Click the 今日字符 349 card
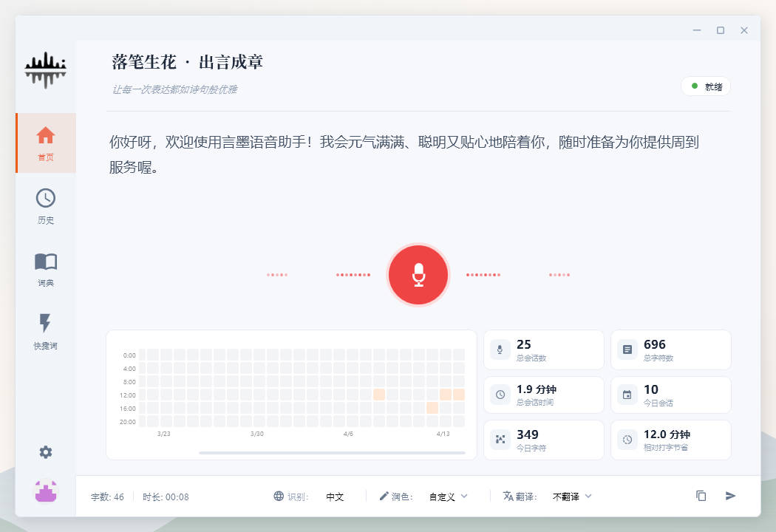Screen dimensions: 776x532 (543, 440)
